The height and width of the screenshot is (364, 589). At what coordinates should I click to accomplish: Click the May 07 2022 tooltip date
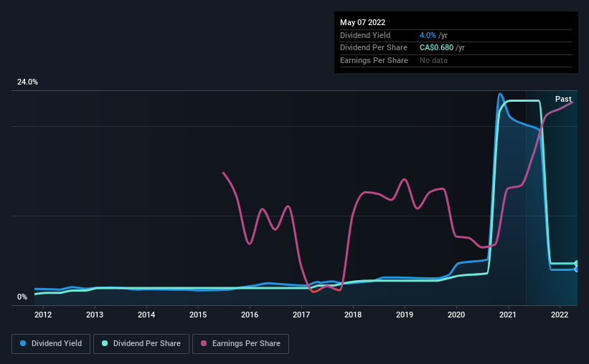[x=363, y=22]
